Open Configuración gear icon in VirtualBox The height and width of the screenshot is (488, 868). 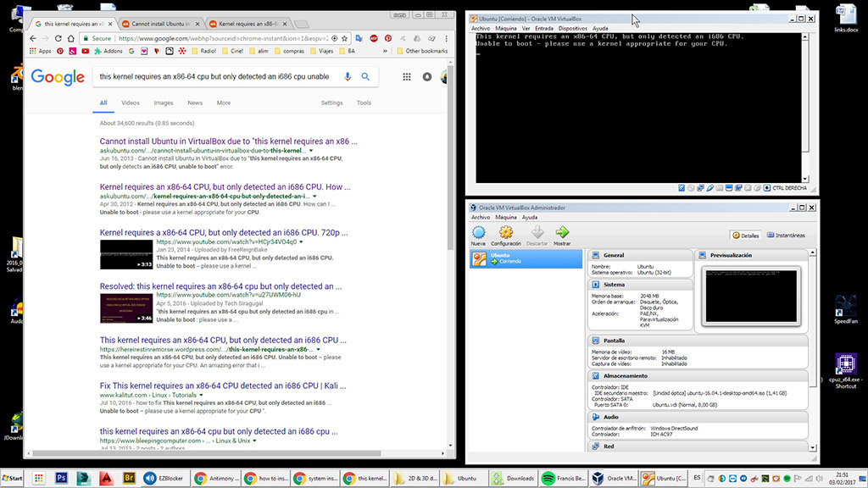pyautogui.click(x=506, y=232)
